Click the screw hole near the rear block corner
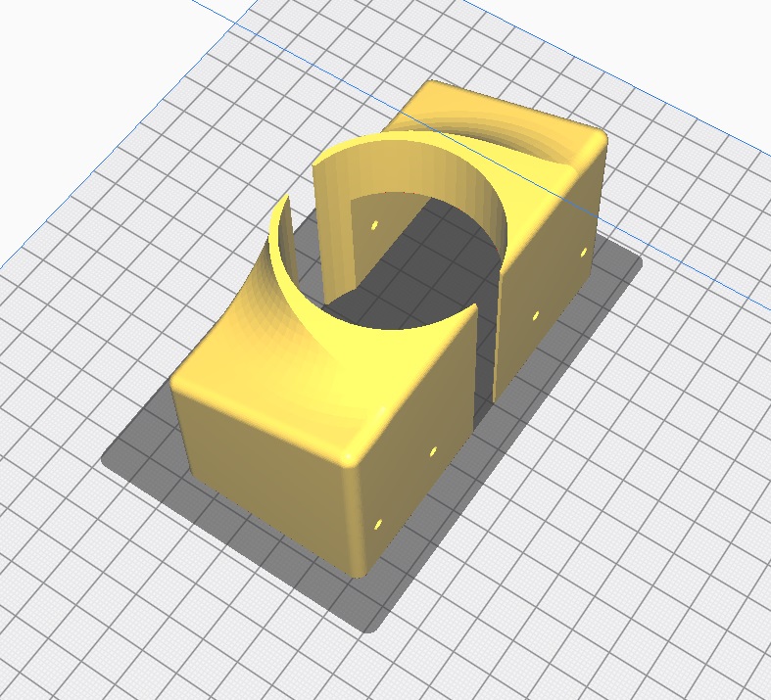 (584, 253)
